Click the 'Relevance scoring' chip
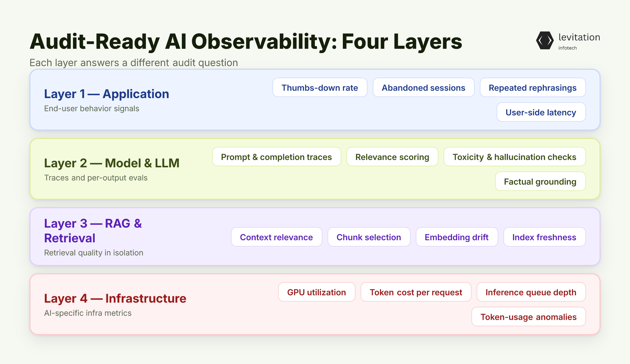The image size is (630, 364). point(392,157)
